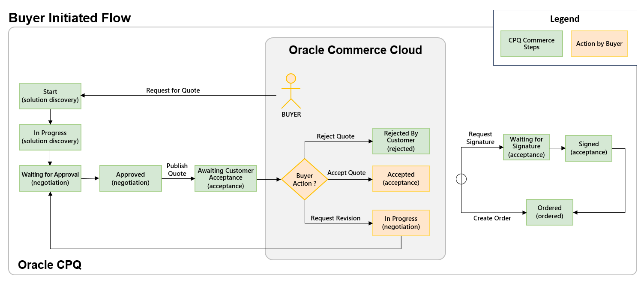Click the Publish Quote arrow label
This screenshot has height=283, width=644.
tap(177, 170)
